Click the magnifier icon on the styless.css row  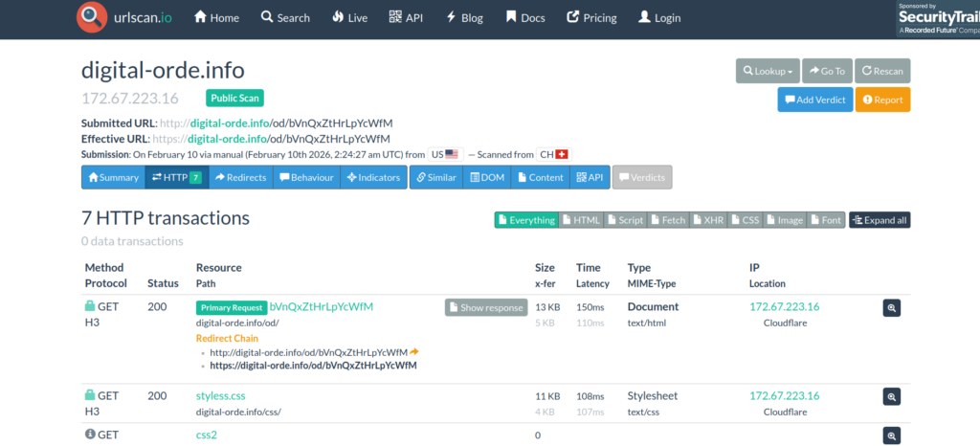pyautogui.click(x=891, y=396)
